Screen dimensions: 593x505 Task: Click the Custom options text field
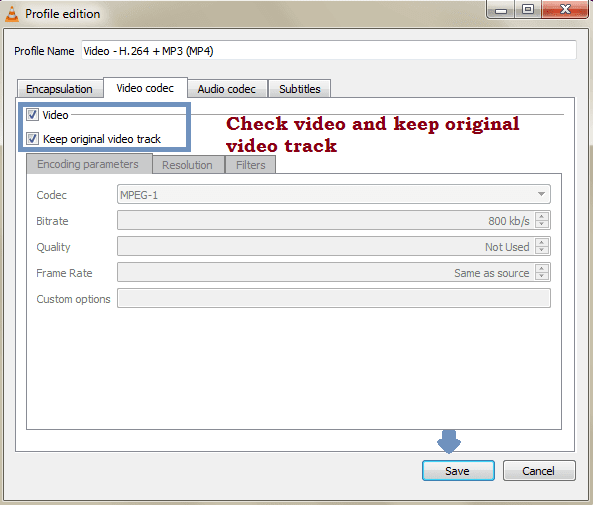point(334,298)
